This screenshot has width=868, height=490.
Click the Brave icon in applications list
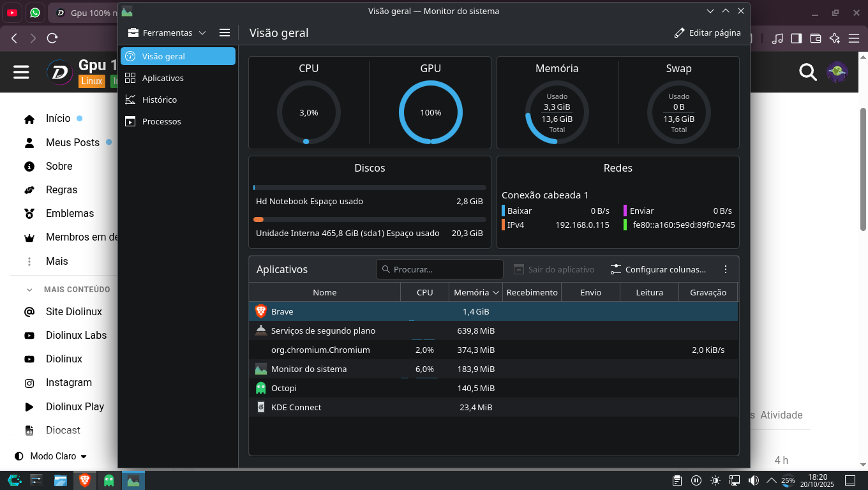pos(260,311)
